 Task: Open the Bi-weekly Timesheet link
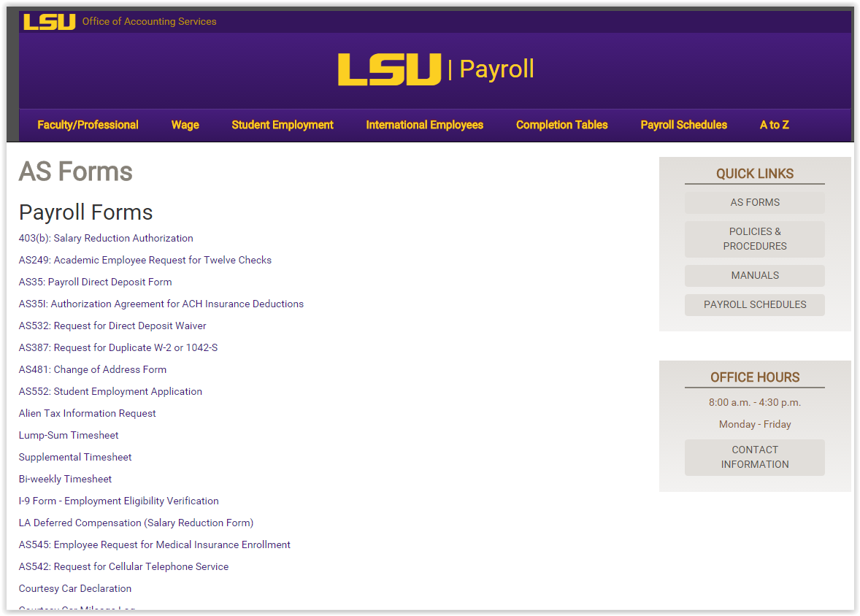(65, 480)
